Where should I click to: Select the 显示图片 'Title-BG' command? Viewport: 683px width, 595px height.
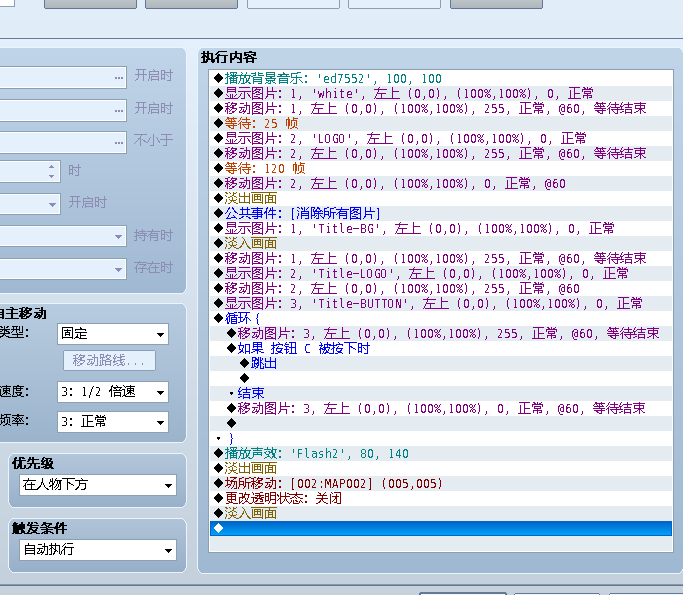pos(441,228)
